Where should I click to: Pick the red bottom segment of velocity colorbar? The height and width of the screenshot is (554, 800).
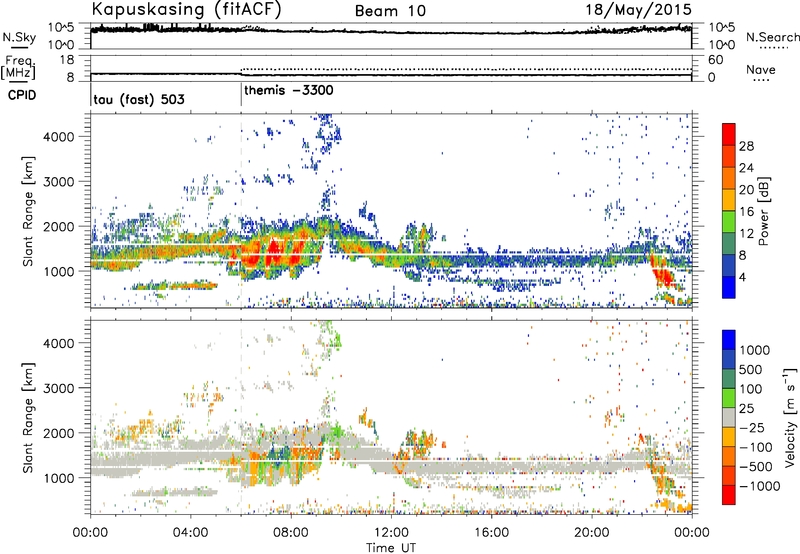729,495
